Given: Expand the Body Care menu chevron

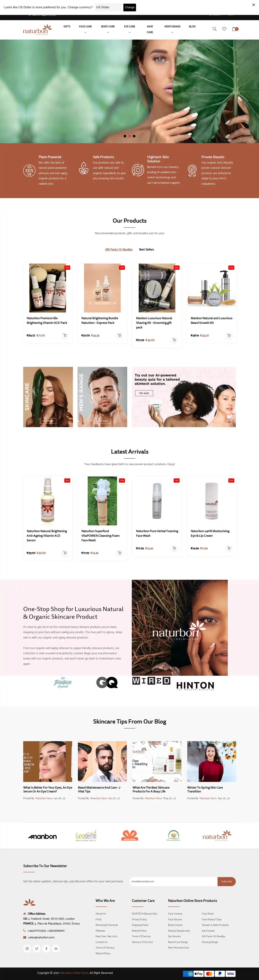Looking at the screenshot, I should point(108,33).
